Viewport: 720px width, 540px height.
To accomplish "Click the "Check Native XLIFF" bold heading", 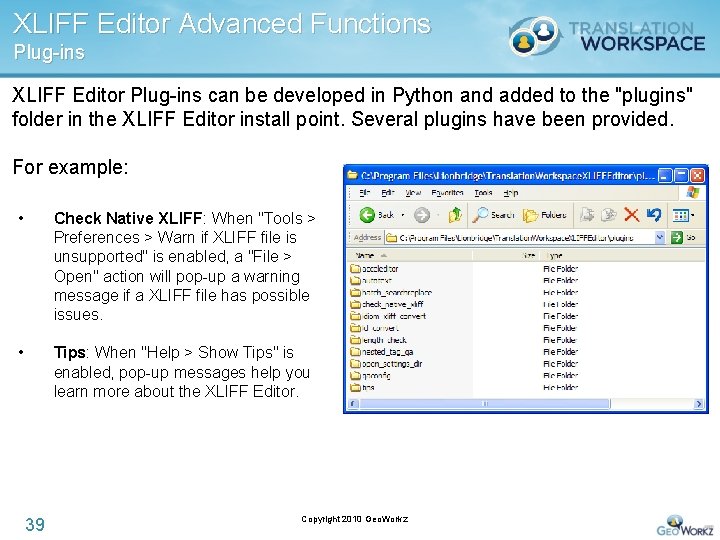I will 128,218.
